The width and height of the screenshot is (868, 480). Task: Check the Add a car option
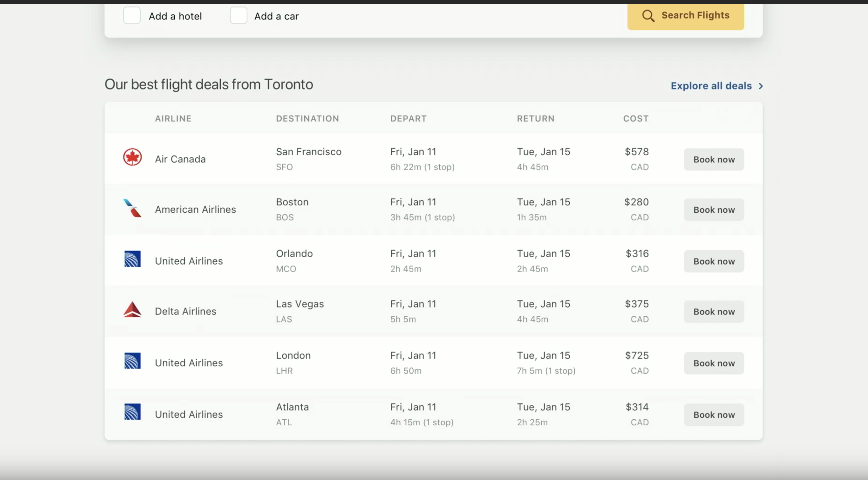pyautogui.click(x=239, y=15)
